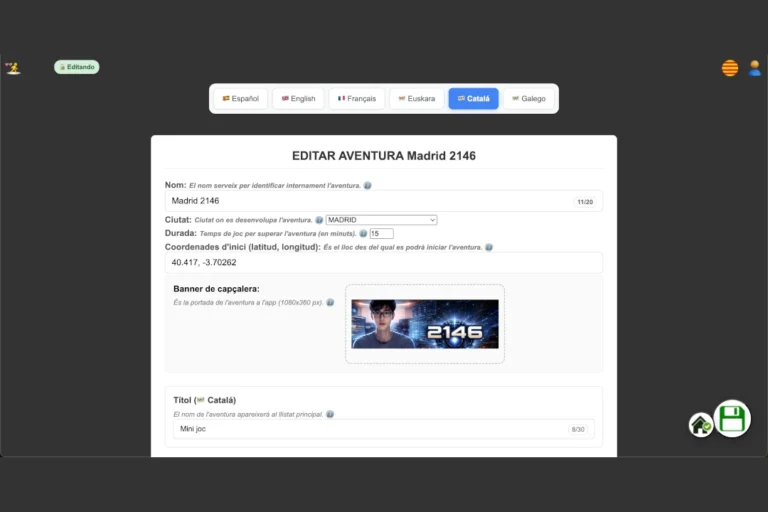The width and height of the screenshot is (768, 512).
Task: Show info tooltip for Ciutat field
Action: (x=319, y=220)
